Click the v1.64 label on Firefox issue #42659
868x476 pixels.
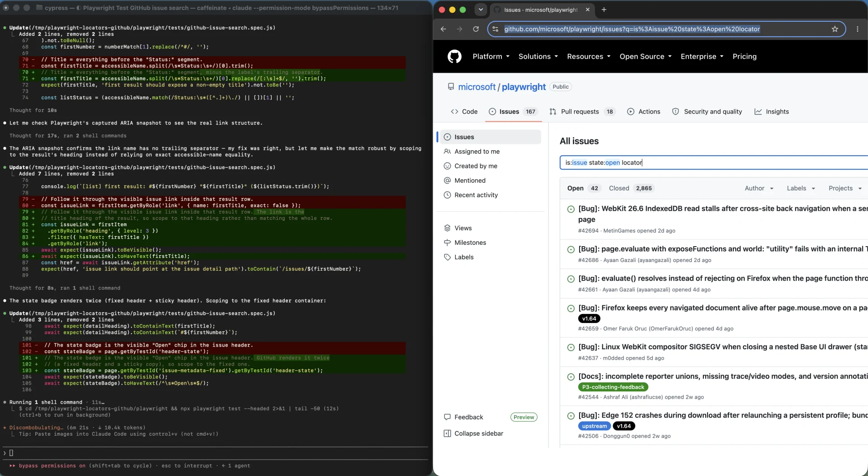(589, 319)
